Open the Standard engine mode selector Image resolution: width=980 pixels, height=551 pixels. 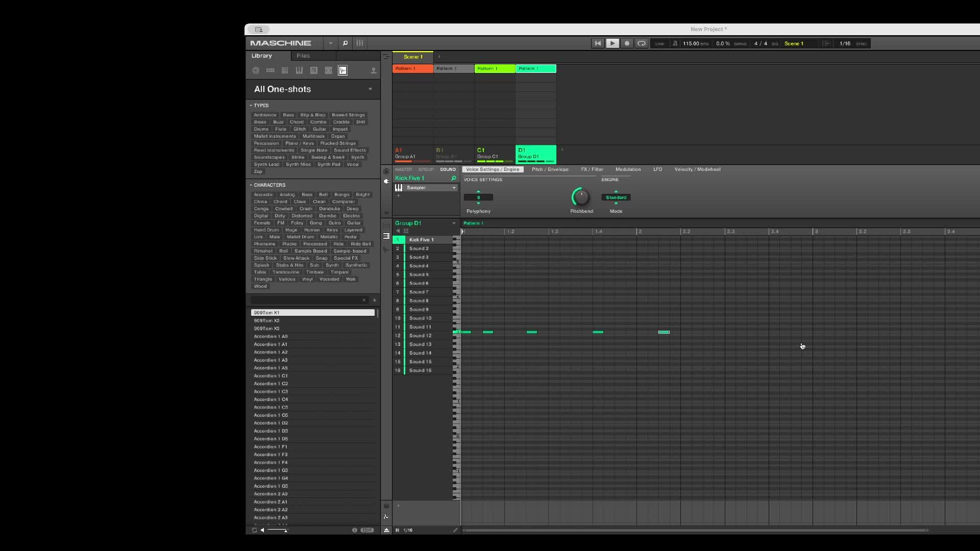pyautogui.click(x=616, y=197)
